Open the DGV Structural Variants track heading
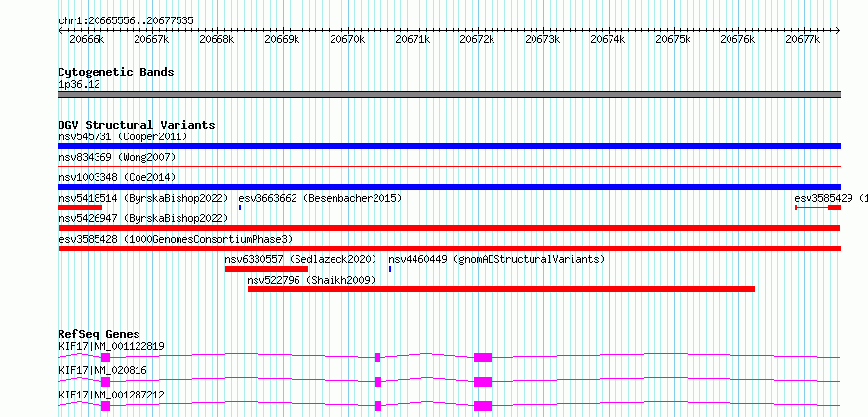The height and width of the screenshot is (417, 868). [x=137, y=125]
